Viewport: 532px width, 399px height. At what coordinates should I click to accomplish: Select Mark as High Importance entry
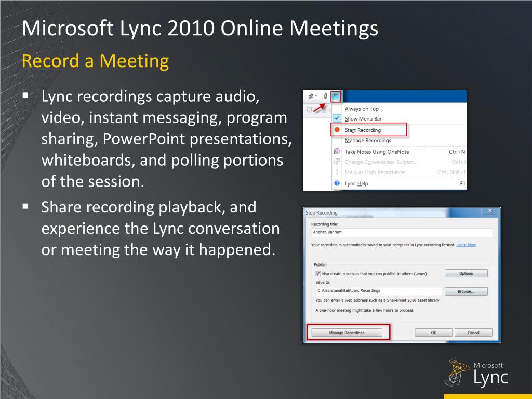[x=375, y=172]
